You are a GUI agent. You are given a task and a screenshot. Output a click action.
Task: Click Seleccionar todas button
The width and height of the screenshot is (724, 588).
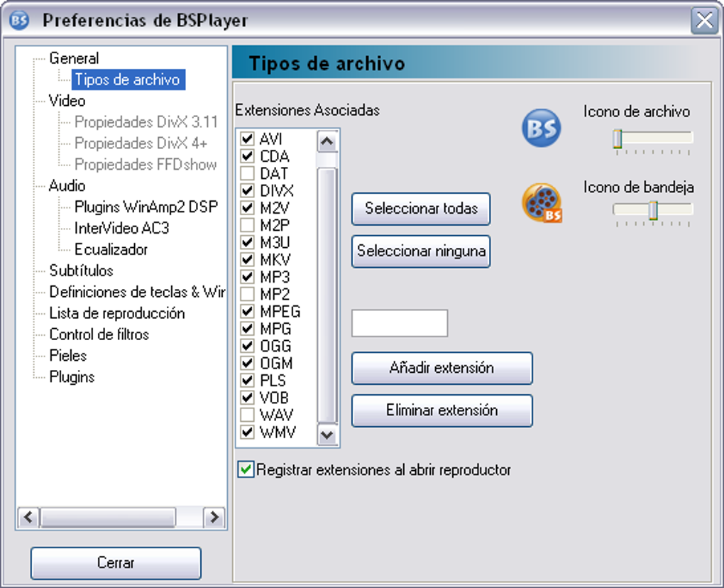pos(421,209)
